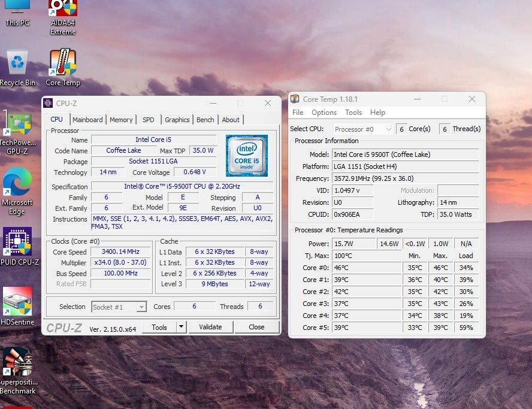The width and height of the screenshot is (532, 409).
Task: Click the Intel Core i5 logo in CPU-Z
Action: click(247, 156)
